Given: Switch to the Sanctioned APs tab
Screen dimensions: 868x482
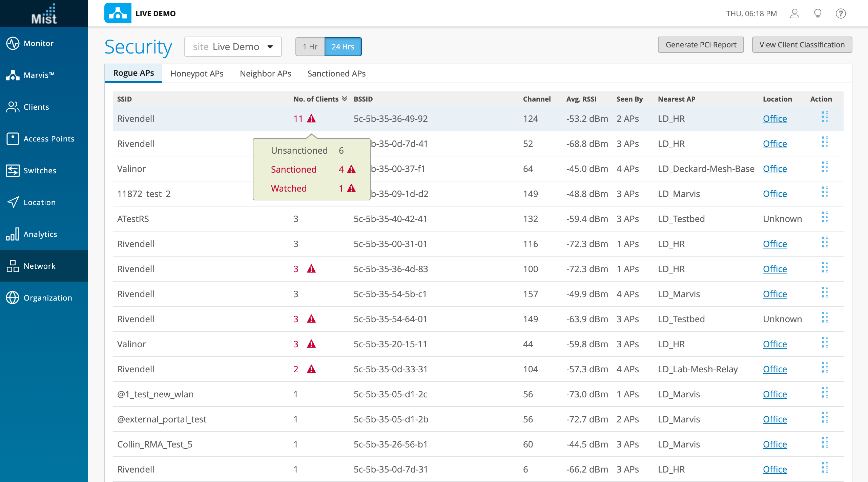Looking at the screenshot, I should pyautogui.click(x=336, y=73).
